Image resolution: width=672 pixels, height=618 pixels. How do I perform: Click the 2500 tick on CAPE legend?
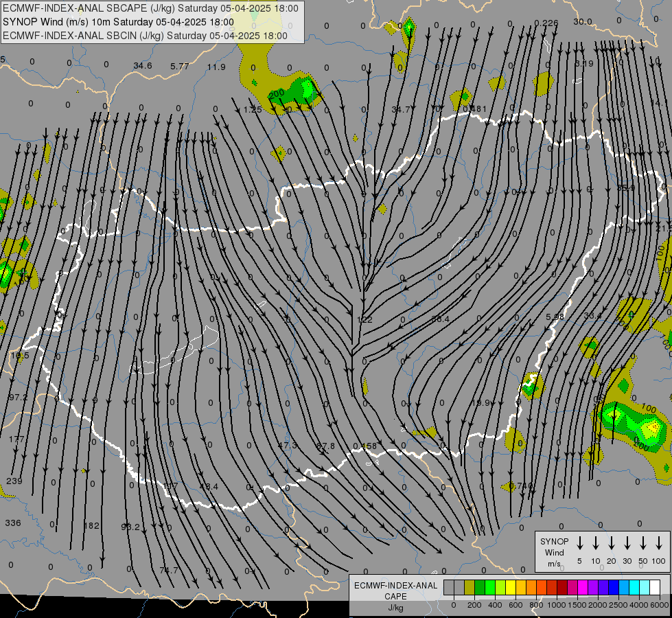[x=618, y=605]
